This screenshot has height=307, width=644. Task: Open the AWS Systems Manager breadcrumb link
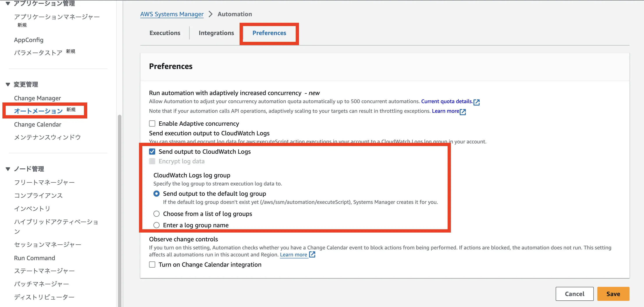(172, 14)
